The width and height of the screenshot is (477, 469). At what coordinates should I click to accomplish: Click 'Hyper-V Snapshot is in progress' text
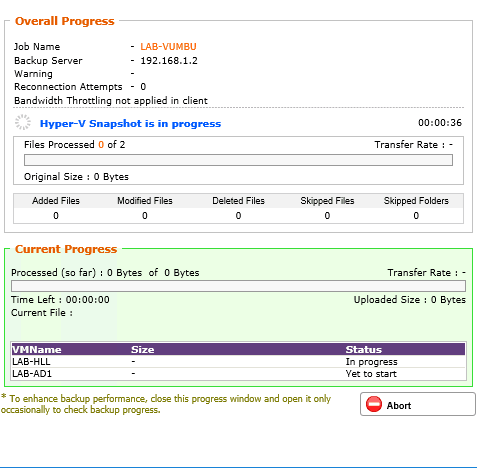[x=130, y=124]
